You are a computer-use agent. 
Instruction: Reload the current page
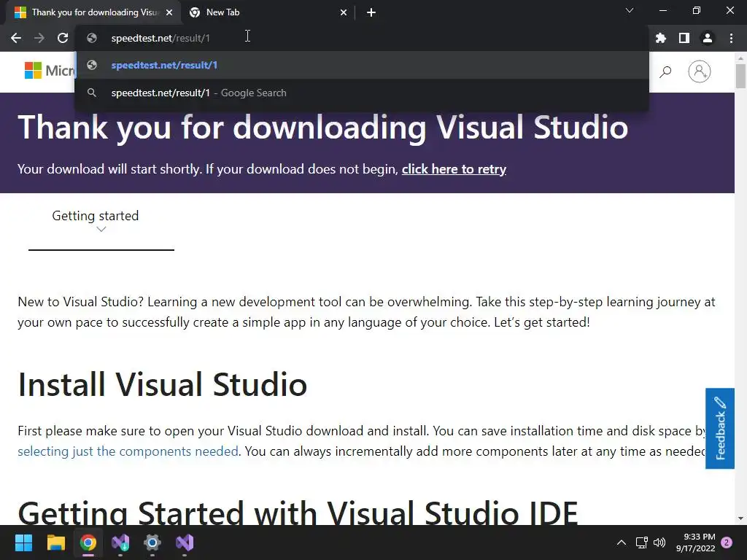[63, 38]
